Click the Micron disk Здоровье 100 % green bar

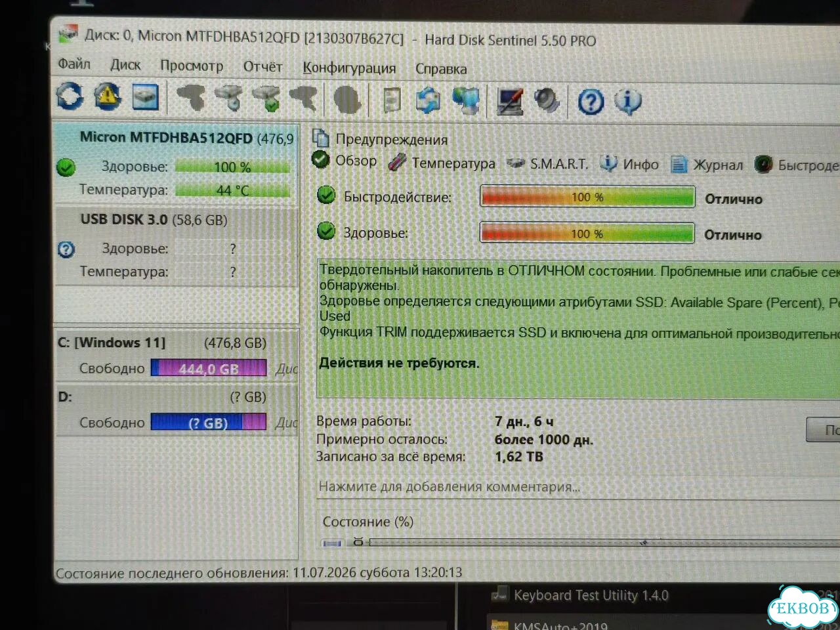[232, 167]
